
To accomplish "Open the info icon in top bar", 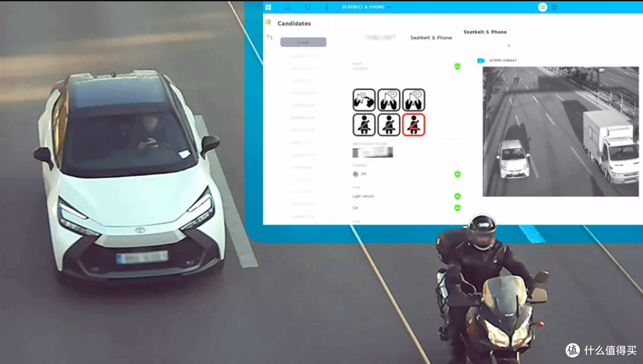I will [x=327, y=7].
